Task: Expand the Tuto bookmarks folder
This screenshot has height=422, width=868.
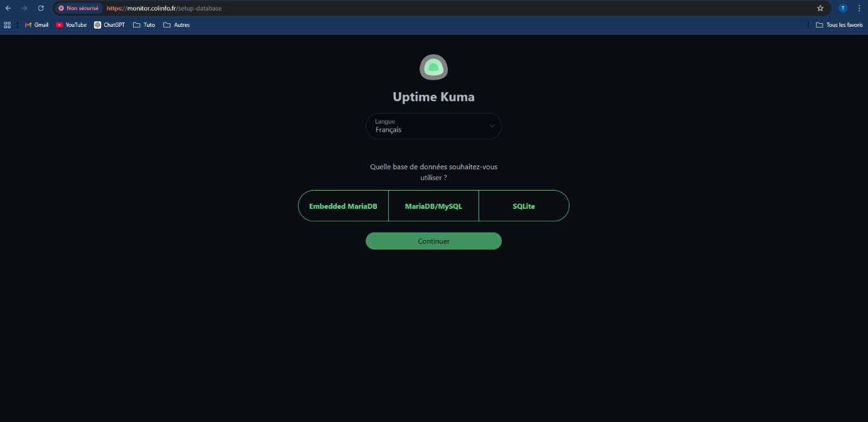Action: click(x=144, y=25)
